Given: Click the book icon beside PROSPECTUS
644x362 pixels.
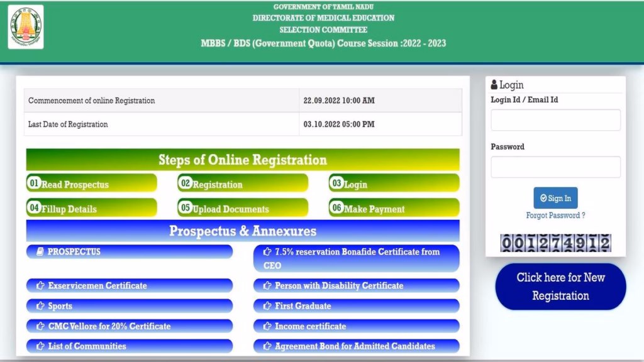Looking at the screenshot, I should 40,251.
